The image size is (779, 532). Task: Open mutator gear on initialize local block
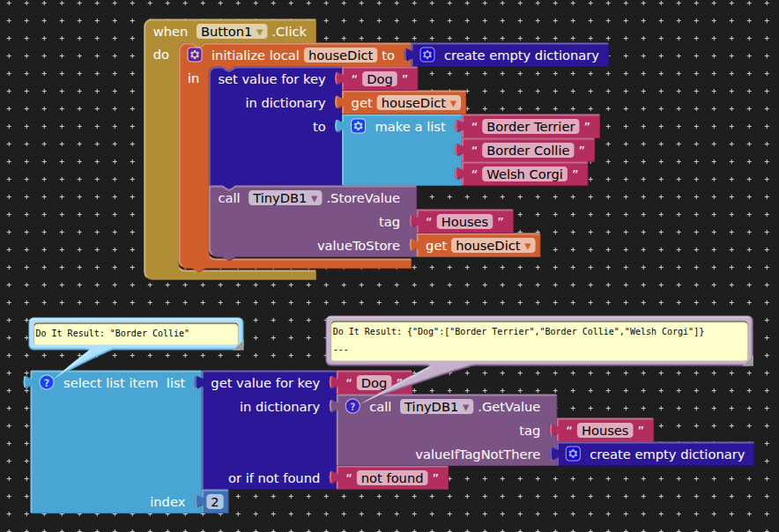tap(195, 55)
